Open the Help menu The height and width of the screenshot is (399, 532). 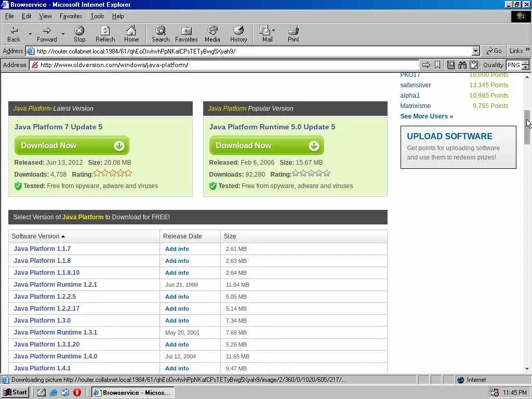tap(118, 16)
